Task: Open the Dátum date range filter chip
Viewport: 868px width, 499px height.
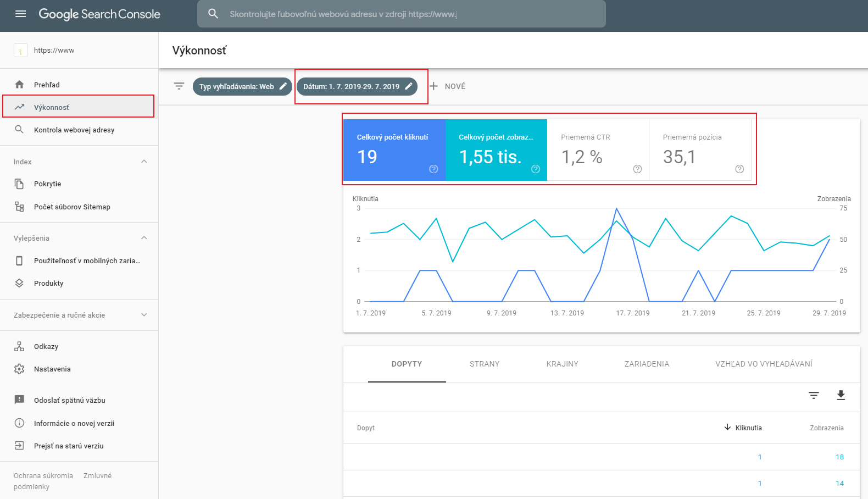Action: (x=357, y=86)
